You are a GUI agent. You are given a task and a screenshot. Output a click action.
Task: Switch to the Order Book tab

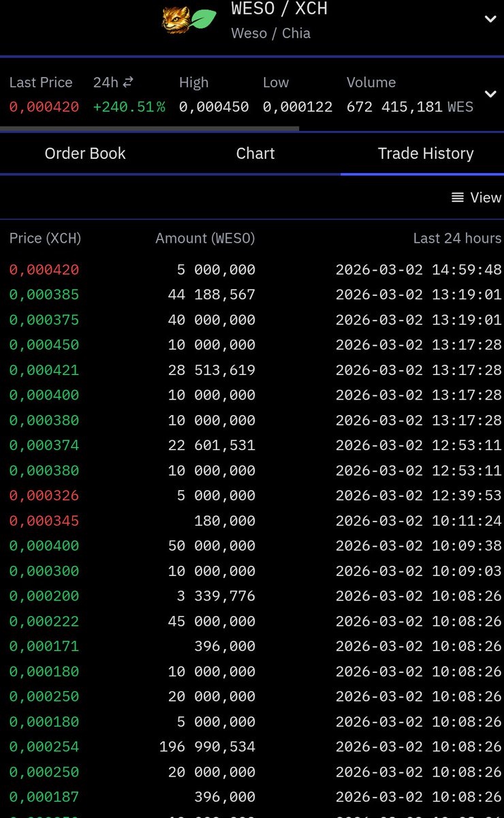coord(85,153)
